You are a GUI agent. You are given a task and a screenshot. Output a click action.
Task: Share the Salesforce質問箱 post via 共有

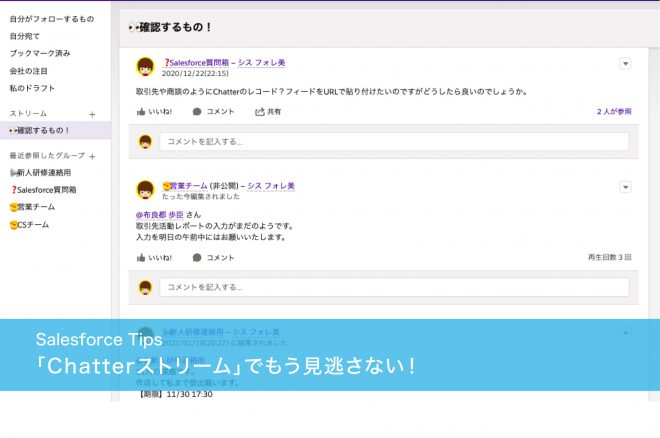(268, 111)
